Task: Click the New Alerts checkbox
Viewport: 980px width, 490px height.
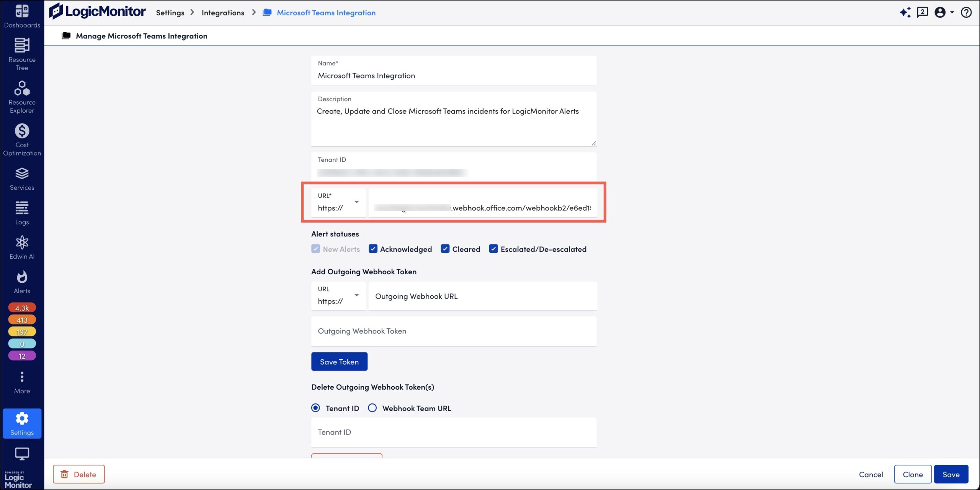Action: tap(315, 249)
